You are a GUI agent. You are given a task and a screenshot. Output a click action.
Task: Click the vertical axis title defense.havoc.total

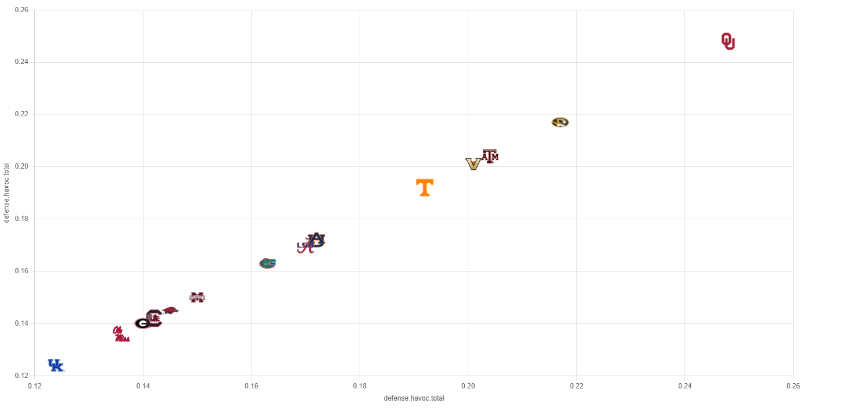tap(7, 192)
